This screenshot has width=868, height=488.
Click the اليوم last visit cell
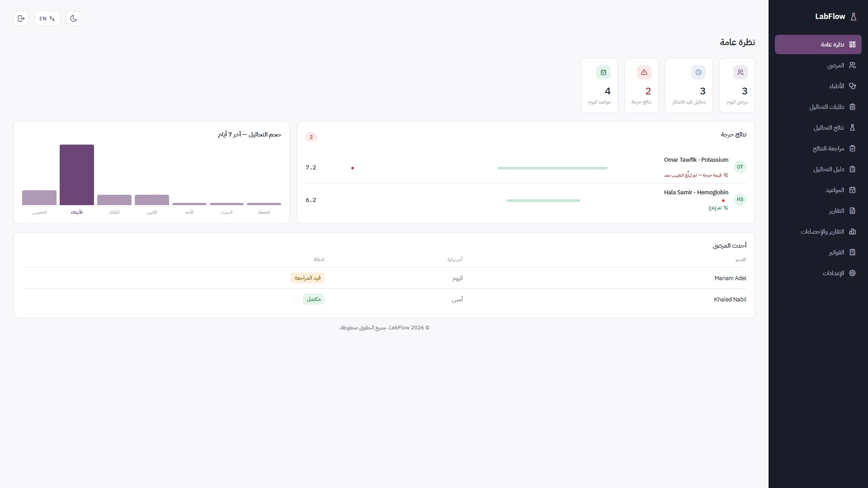[458, 278]
